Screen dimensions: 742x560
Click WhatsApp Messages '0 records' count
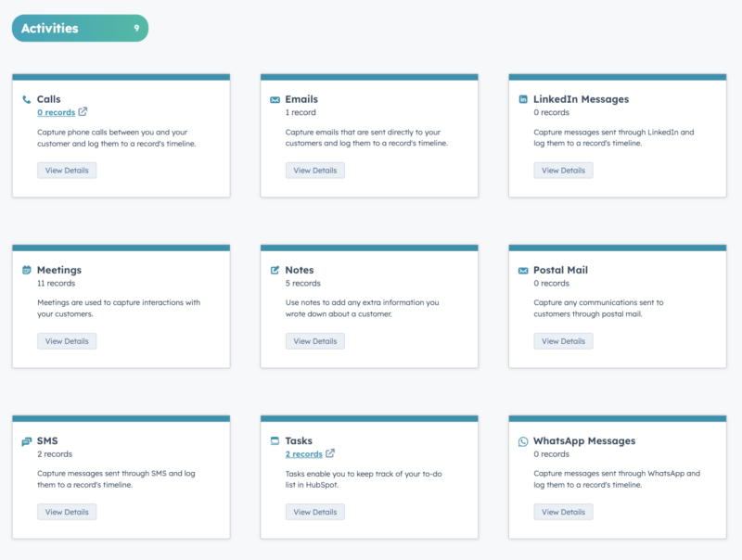click(551, 454)
